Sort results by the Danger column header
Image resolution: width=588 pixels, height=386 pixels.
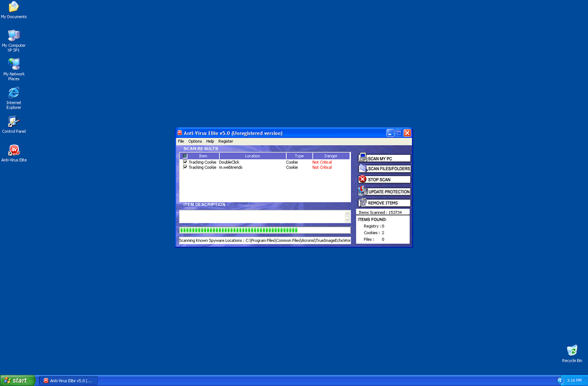[331, 156]
